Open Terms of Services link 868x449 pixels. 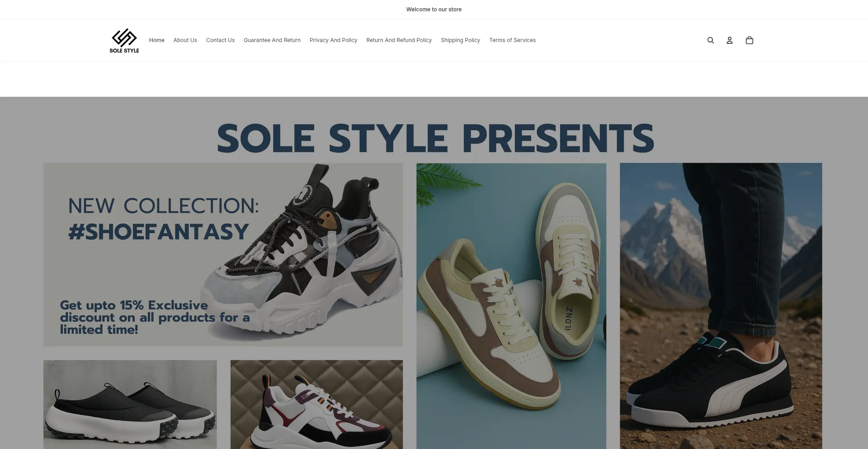pyautogui.click(x=512, y=40)
